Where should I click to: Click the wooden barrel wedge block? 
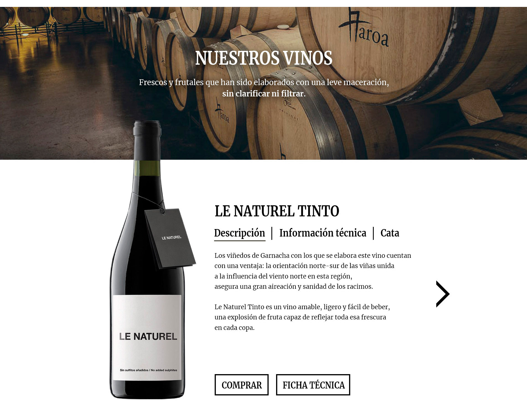click(480, 107)
